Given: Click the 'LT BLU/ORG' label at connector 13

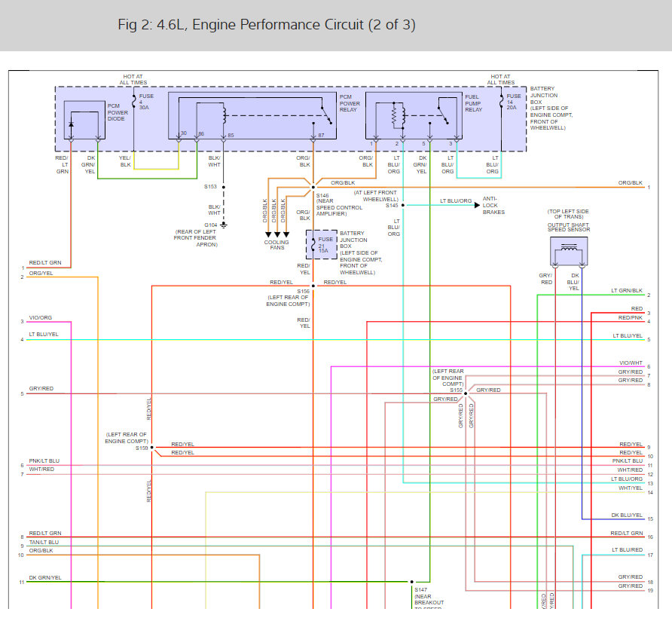Looking at the screenshot, I should [627, 479].
